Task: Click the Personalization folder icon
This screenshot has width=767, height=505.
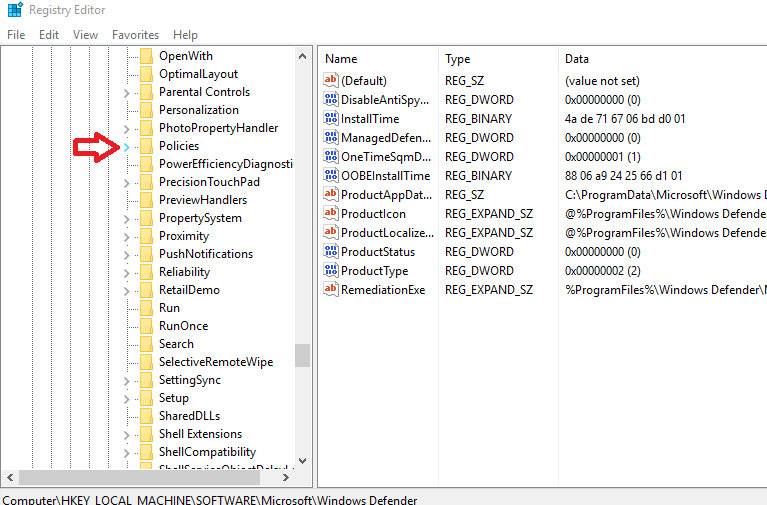Action: tap(146, 110)
